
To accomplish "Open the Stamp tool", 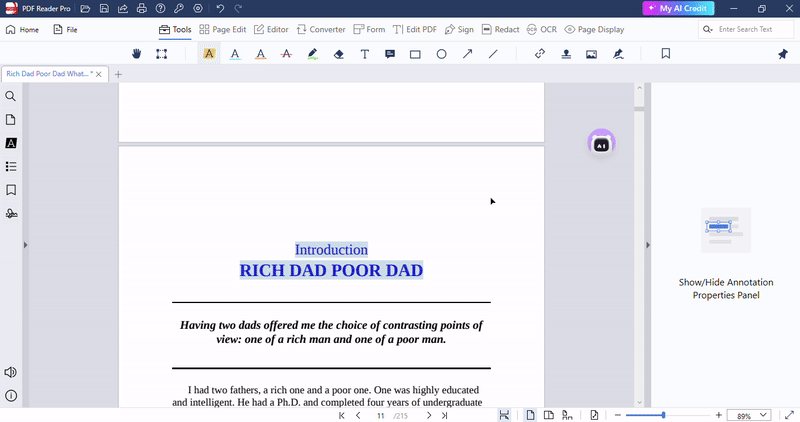I will 566,54.
